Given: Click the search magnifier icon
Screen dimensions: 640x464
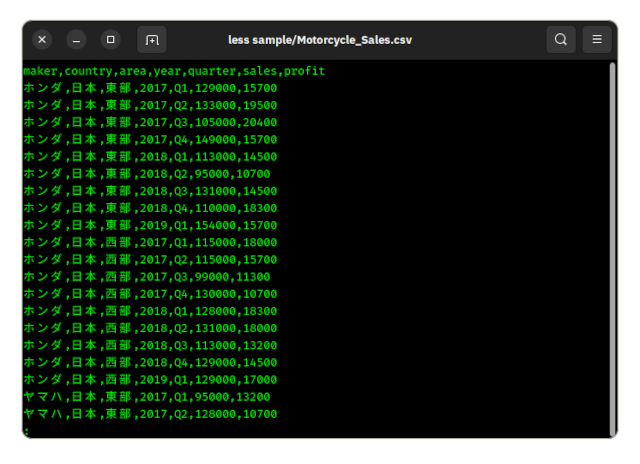Looking at the screenshot, I should pos(561,40).
